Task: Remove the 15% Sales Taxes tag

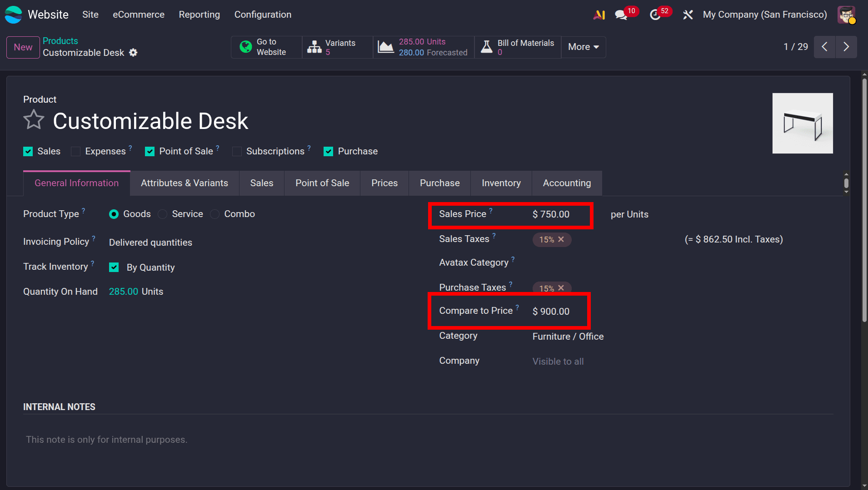Action: pyautogui.click(x=561, y=239)
